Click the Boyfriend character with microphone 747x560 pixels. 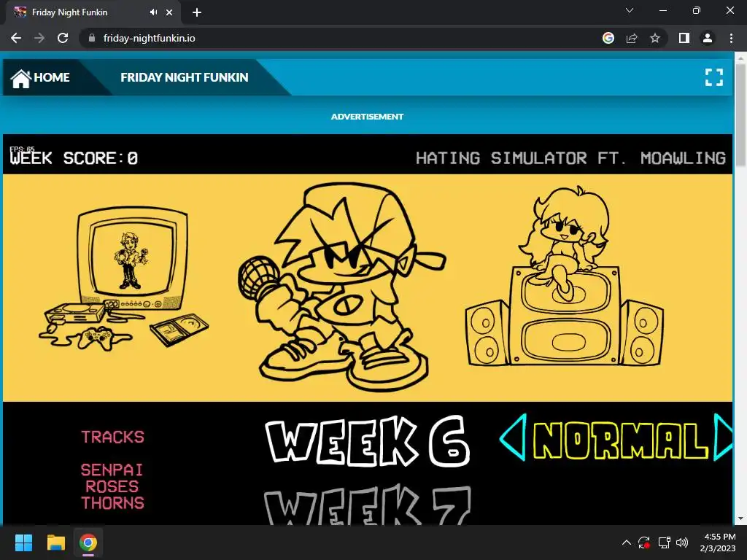coord(341,287)
